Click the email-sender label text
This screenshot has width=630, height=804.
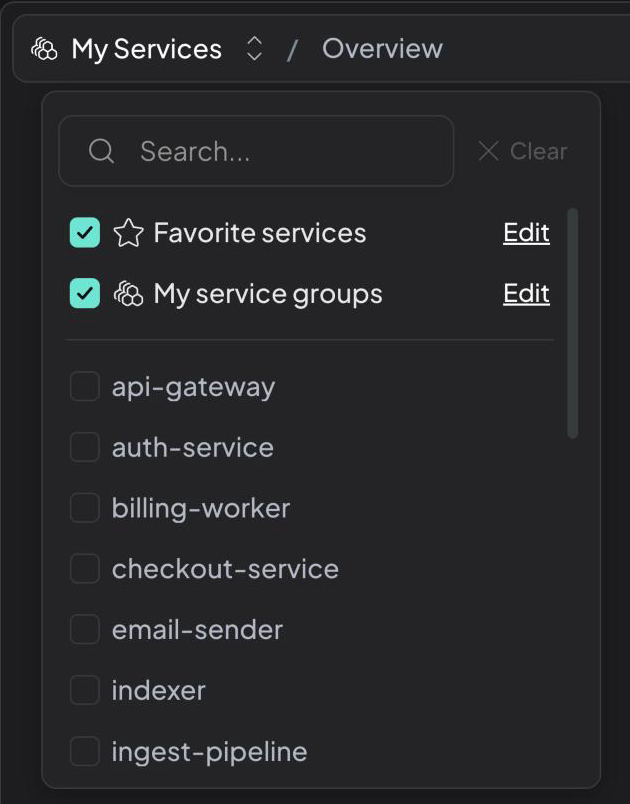[x=197, y=630]
